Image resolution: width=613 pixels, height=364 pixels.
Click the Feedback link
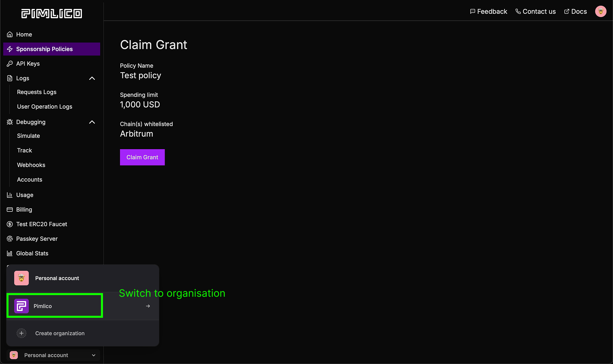point(489,11)
